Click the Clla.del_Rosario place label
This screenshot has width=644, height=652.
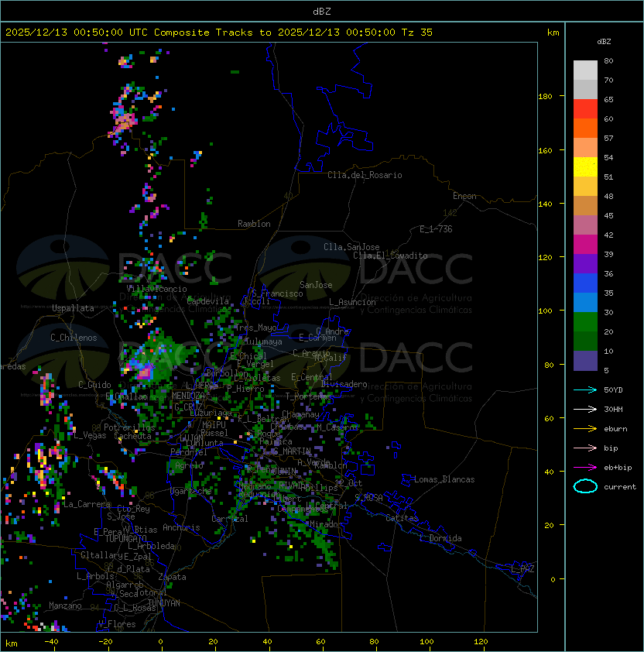[x=365, y=175]
